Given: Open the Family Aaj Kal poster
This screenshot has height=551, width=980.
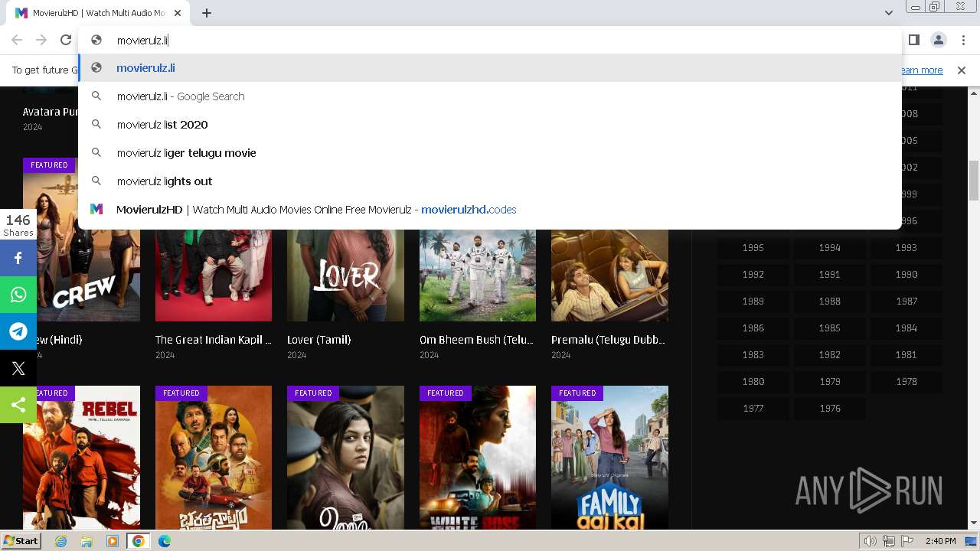Looking at the screenshot, I should pos(609,458).
